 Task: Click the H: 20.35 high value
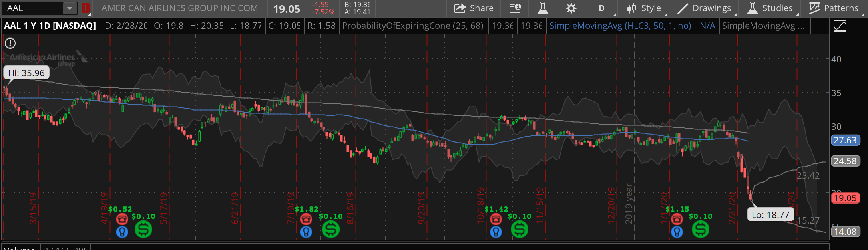(206, 26)
